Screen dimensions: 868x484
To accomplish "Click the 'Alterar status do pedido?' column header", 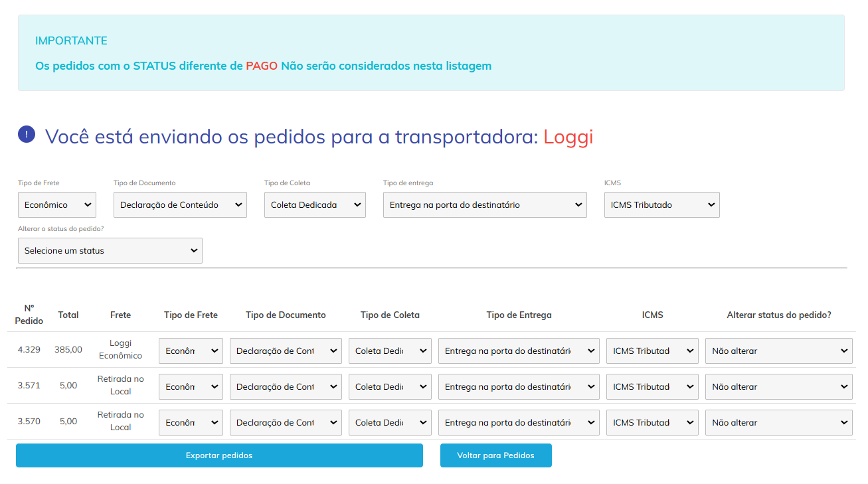I will click(779, 315).
